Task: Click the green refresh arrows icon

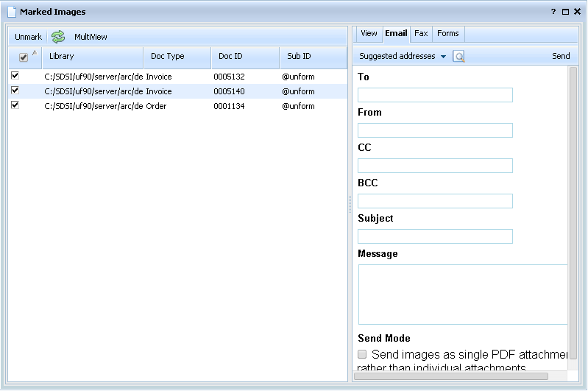Action: 58,37
